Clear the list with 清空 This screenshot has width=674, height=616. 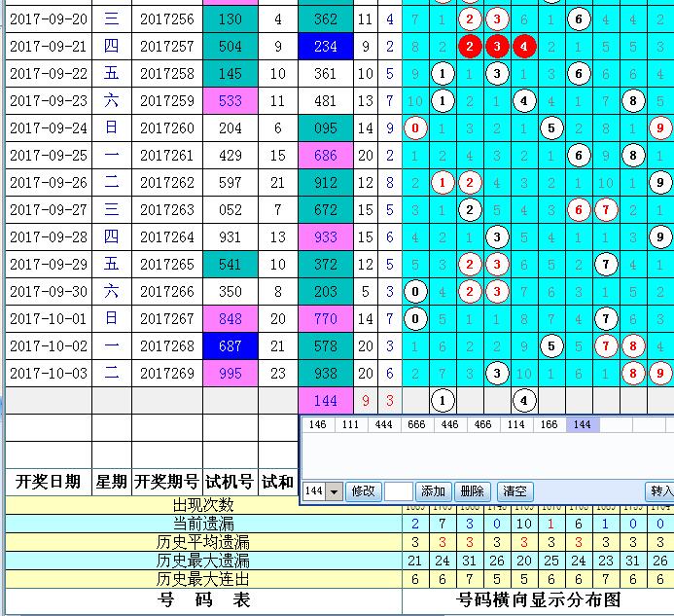pyautogui.click(x=515, y=491)
